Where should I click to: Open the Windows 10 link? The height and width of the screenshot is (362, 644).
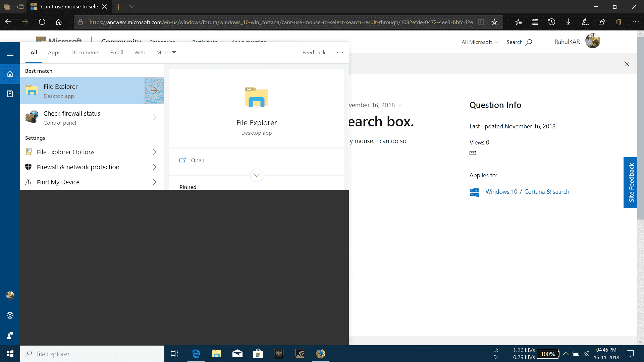click(501, 192)
